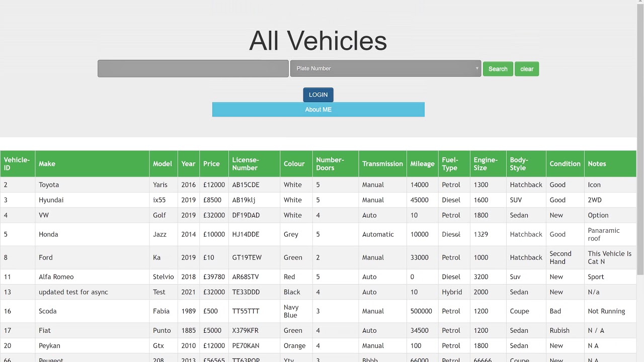Click the Year column header
This screenshot has height=362, width=644.
[189, 164]
